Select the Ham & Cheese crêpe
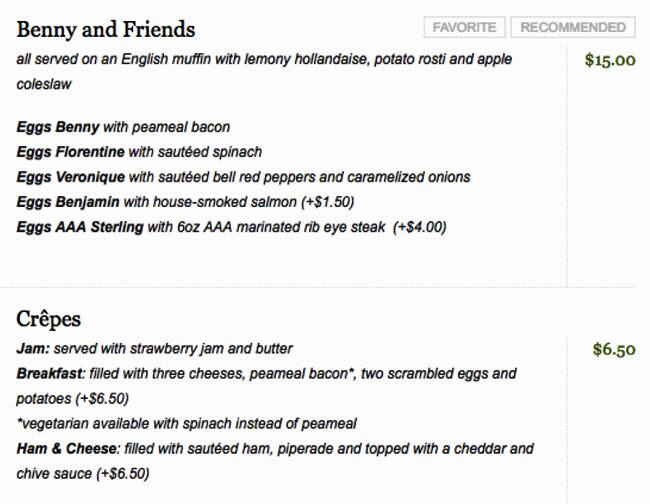This screenshot has width=650, height=504. click(x=275, y=448)
